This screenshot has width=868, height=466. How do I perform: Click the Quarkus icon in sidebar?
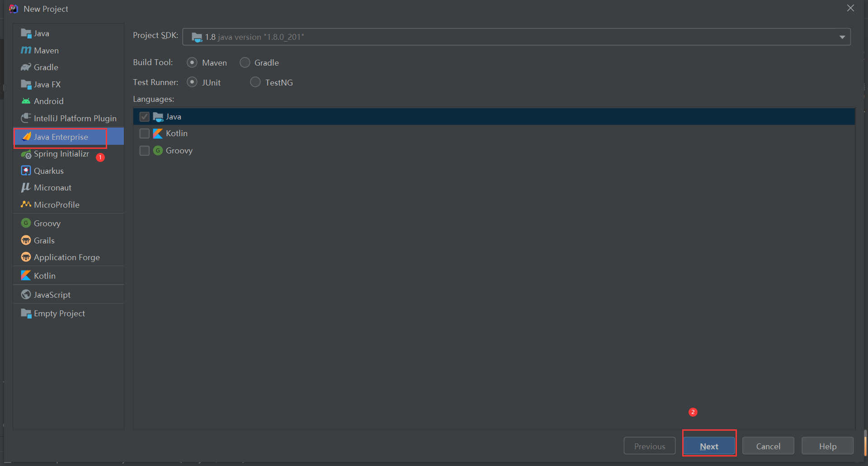[x=26, y=171]
